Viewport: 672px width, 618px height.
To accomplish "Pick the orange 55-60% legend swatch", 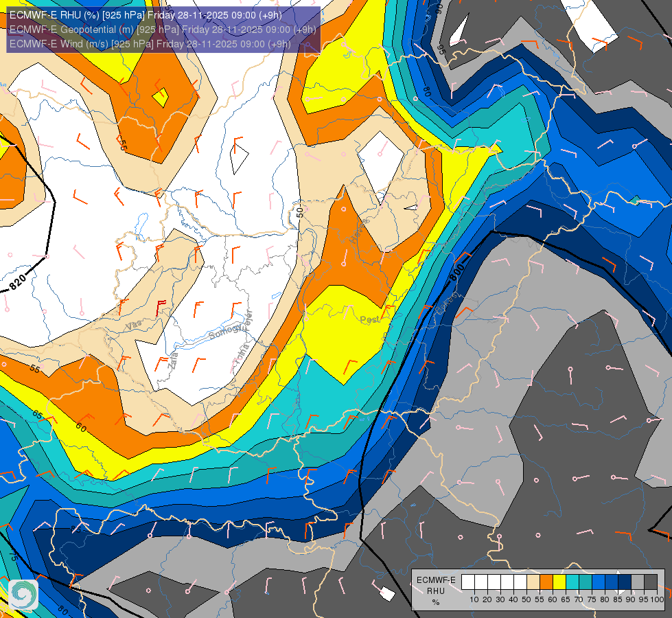I will tap(546, 582).
